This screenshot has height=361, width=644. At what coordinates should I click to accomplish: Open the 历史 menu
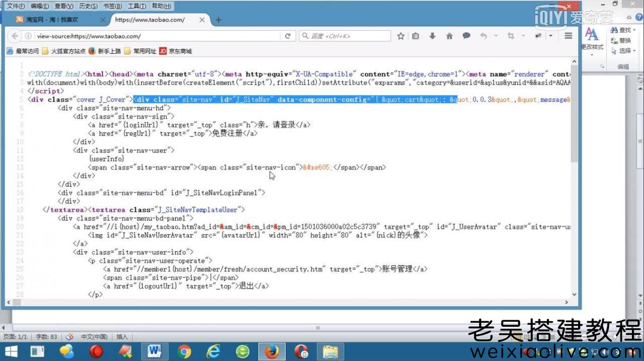point(88,6)
